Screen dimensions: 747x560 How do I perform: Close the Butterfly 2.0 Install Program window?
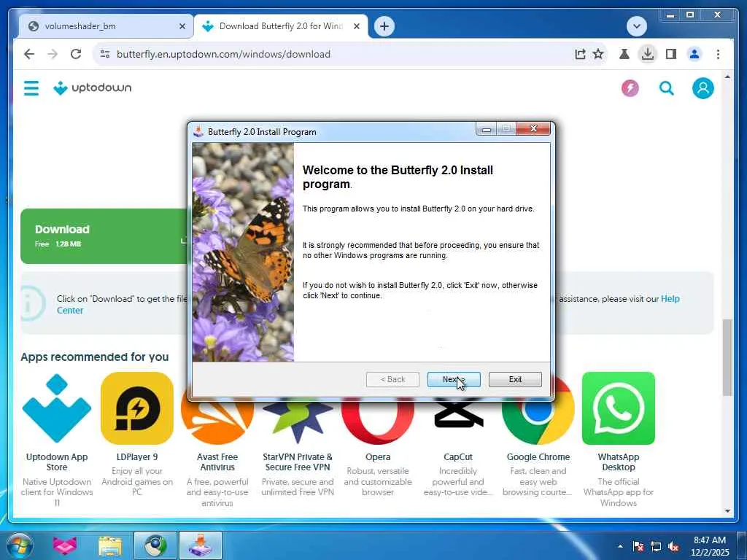533,128
